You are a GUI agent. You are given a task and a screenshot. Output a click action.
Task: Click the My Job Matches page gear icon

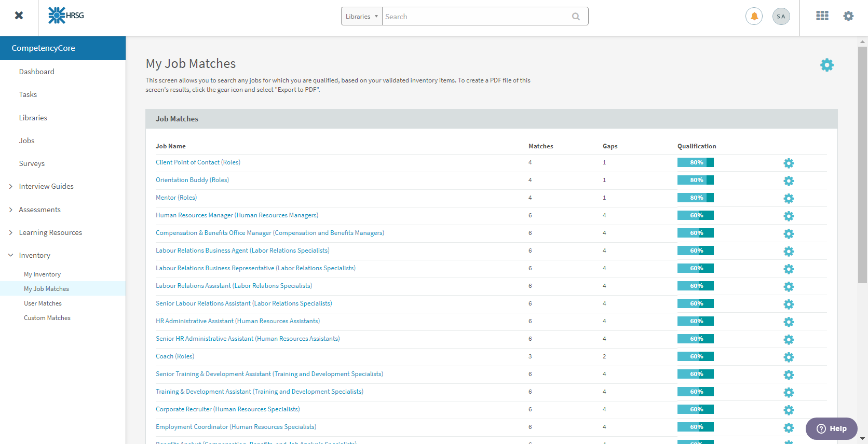point(826,65)
